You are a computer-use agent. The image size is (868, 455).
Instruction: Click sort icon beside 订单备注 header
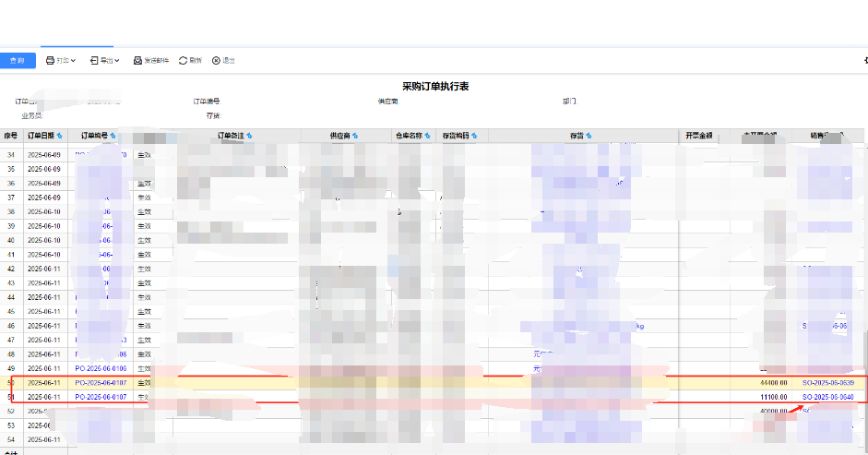point(249,136)
